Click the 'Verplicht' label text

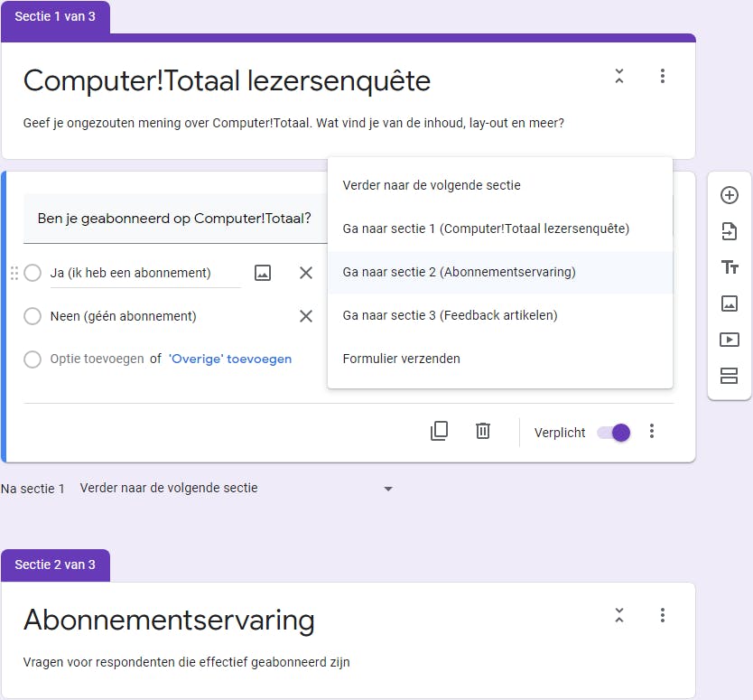(x=560, y=433)
